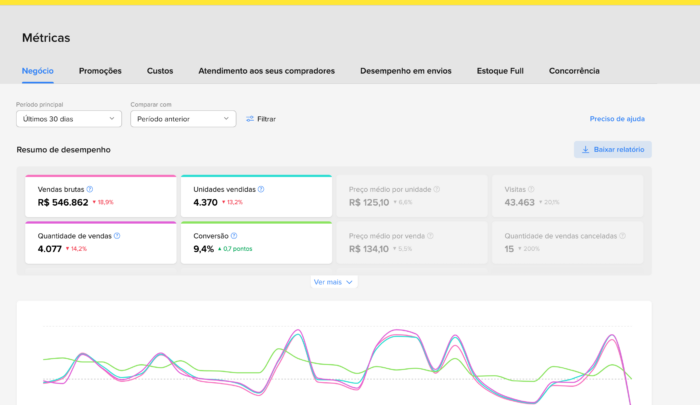This screenshot has height=405, width=700.
Task: Click the 14,2% drop indicator
Action: [76, 249]
